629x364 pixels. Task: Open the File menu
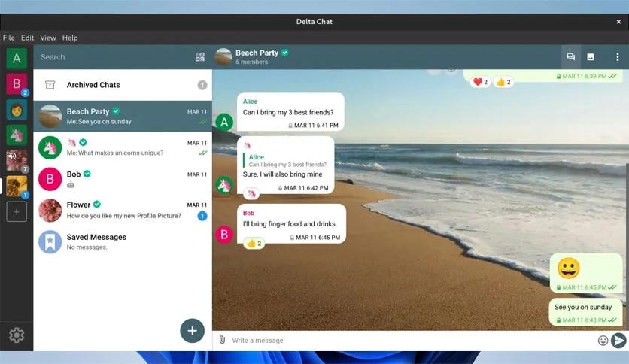point(9,38)
